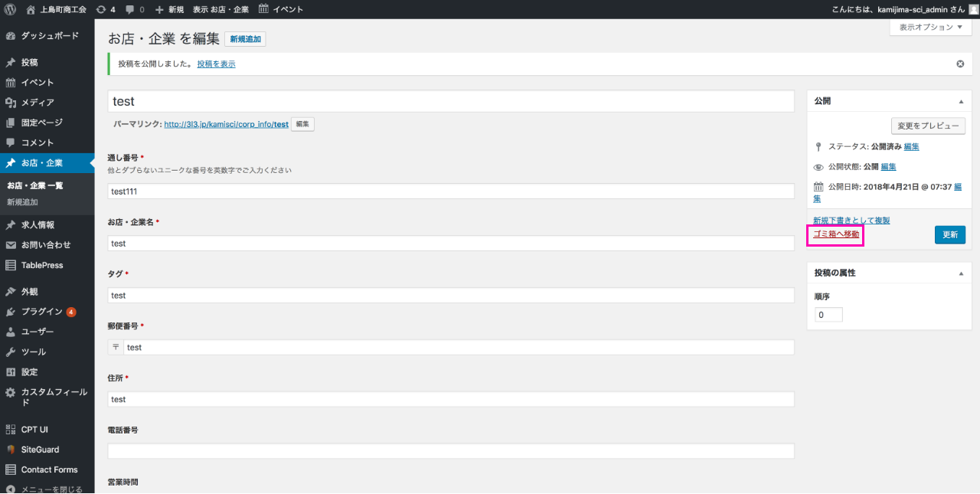Click the 変更をプレビュー button

pyautogui.click(x=928, y=126)
